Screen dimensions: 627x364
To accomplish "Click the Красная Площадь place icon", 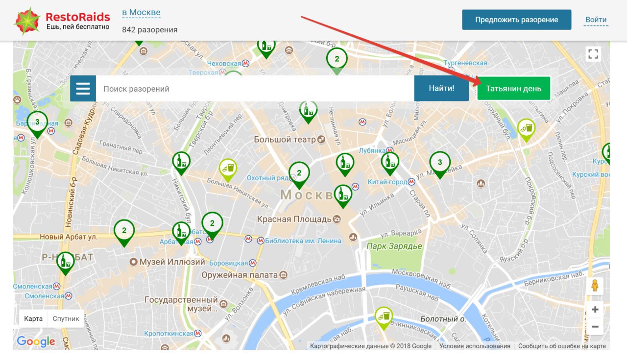I will point(337,219).
